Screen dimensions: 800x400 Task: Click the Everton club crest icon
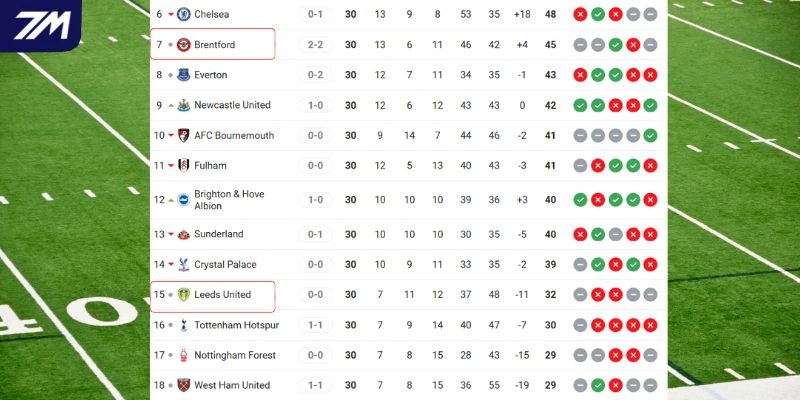(183, 75)
